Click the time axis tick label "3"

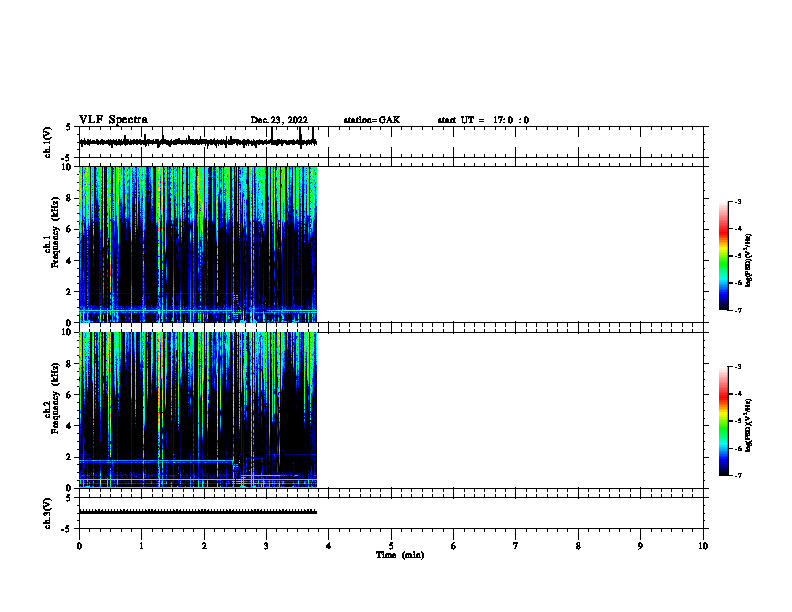tap(266, 546)
